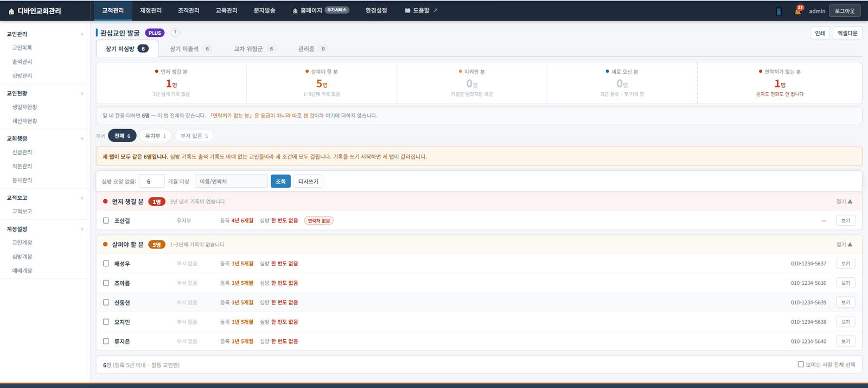Collapse the 계정설정 sidebar section
The width and height of the screenshot is (868, 388).
(x=82, y=229)
